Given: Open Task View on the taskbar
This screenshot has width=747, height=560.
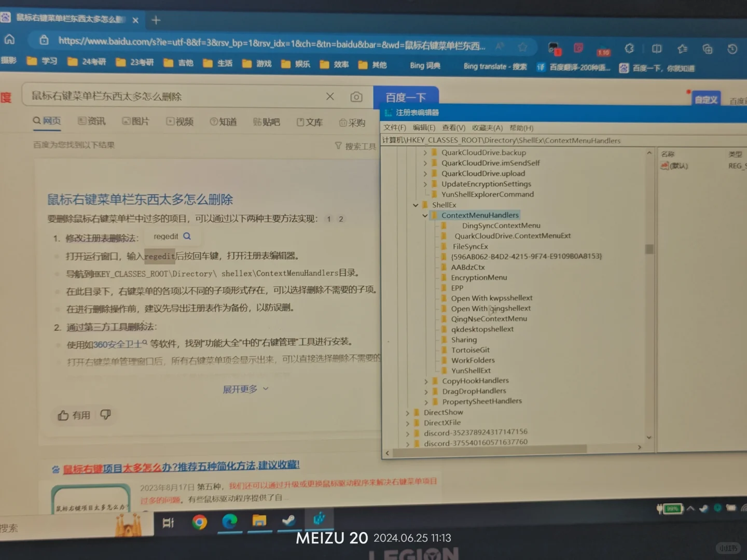Looking at the screenshot, I should 168,522.
